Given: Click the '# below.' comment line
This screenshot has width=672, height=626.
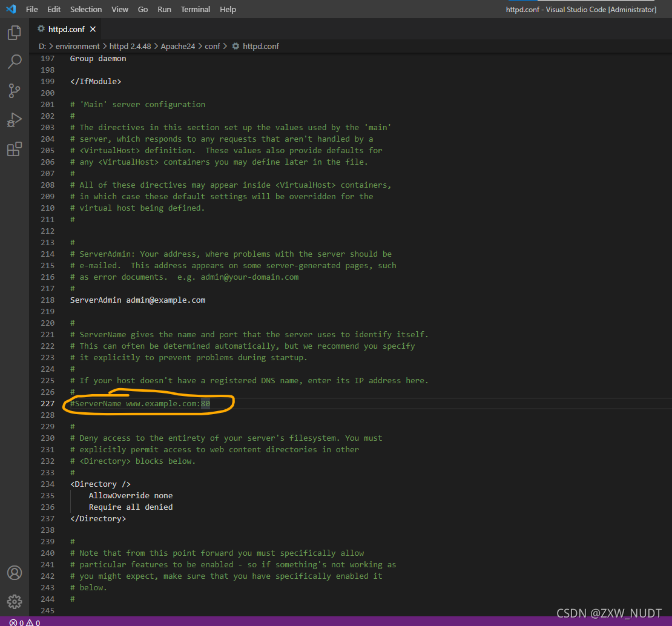Looking at the screenshot, I should 89,588.
